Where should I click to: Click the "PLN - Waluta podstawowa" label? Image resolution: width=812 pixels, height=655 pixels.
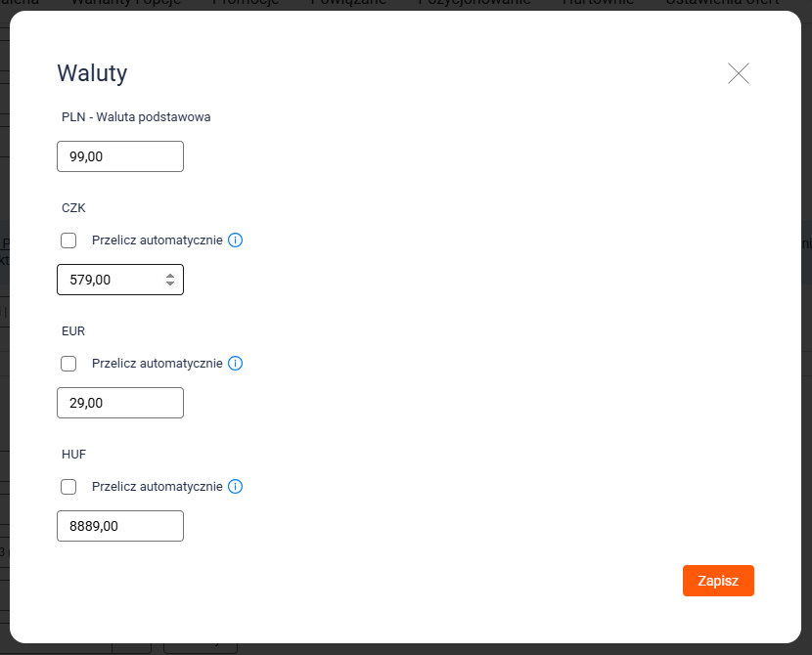136,117
